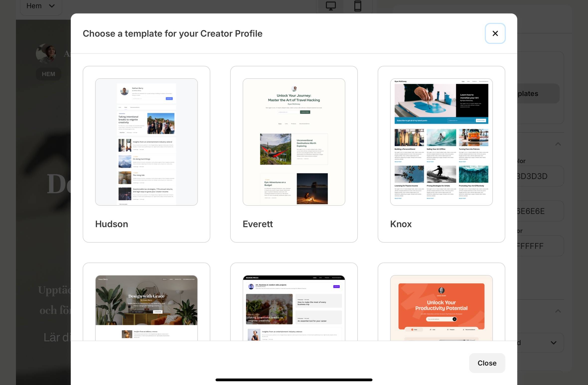Click the Close button
The height and width of the screenshot is (385, 588).
[487, 363]
